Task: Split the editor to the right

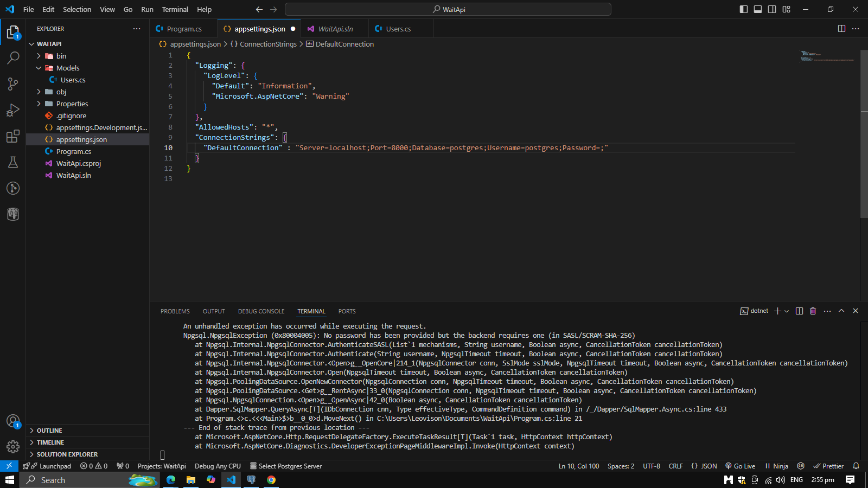Action: 841,29
